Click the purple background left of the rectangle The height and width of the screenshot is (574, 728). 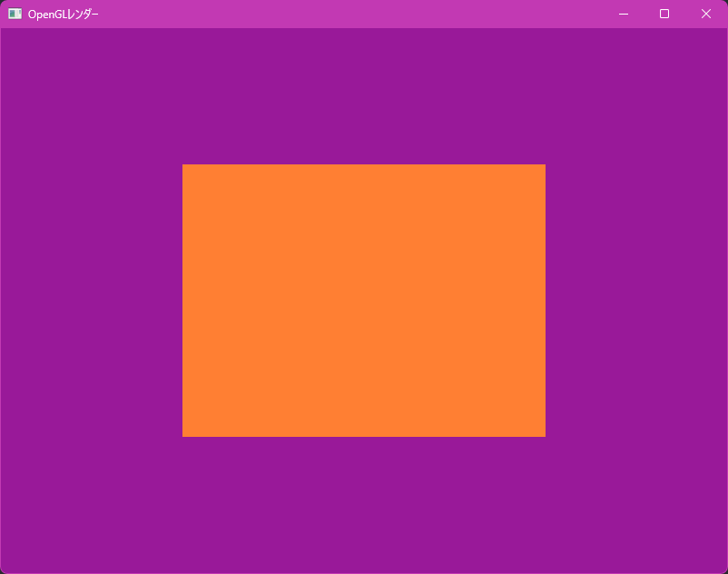(91, 301)
